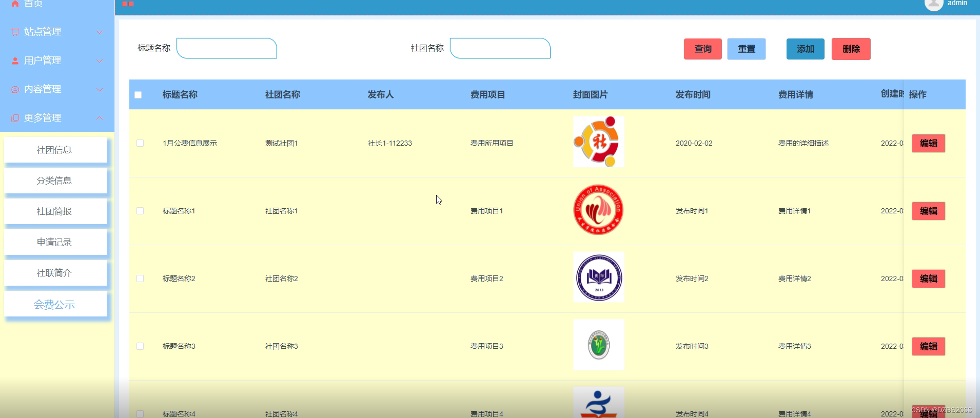Click the home icon in sidebar
The width and height of the screenshot is (980, 418).
(15, 3)
